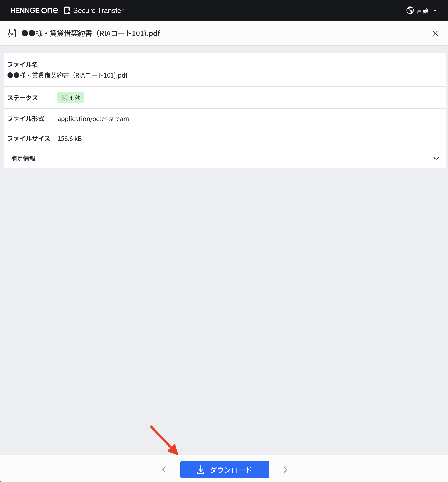The width and height of the screenshot is (448, 482).
Task: Close the file detail panel
Action: [435, 33]
